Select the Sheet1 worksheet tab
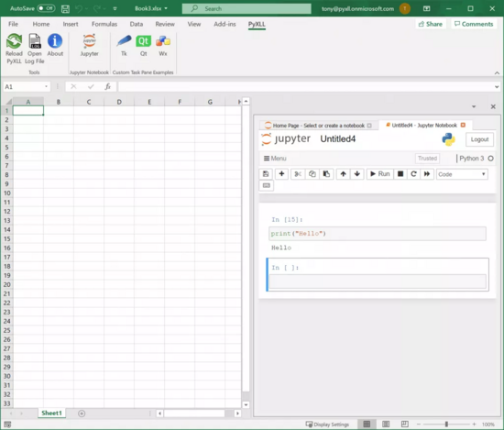Viewport: 504px width, 430px height. pyautogui.click(x=51, y=413)
